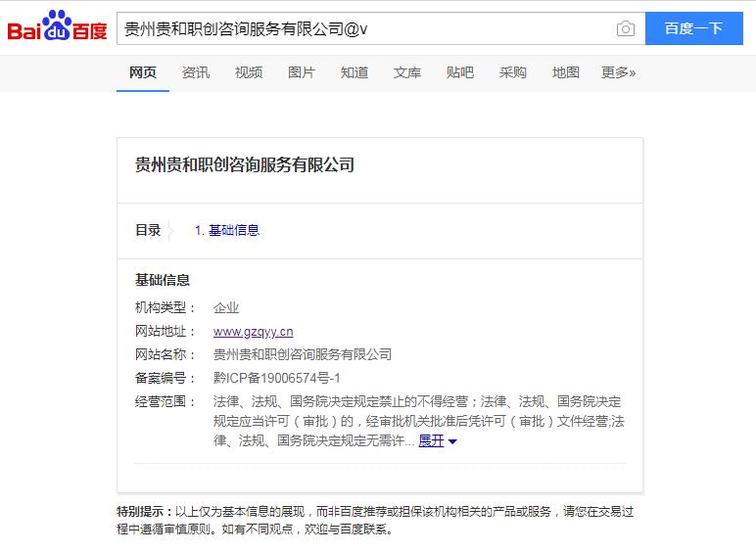Switch to the 资讯 tab

[x=196, y=72]
